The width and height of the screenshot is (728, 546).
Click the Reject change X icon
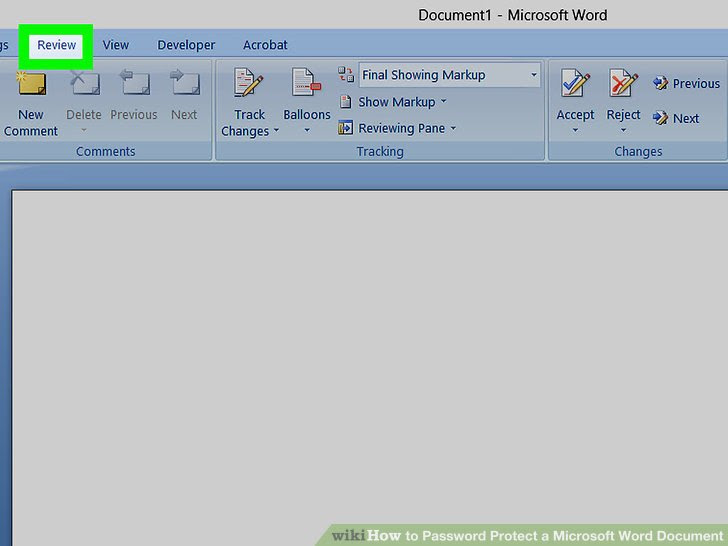[x=624, y=83]
